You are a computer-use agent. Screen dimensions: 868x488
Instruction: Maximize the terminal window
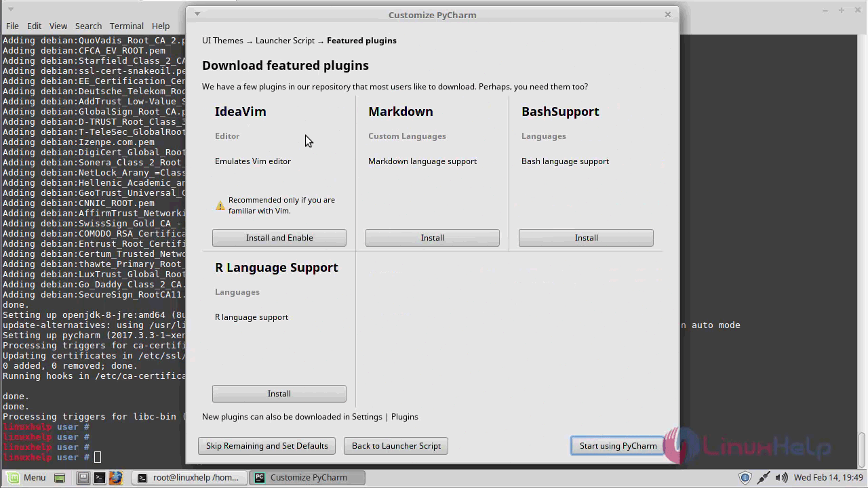pos(841,11)
